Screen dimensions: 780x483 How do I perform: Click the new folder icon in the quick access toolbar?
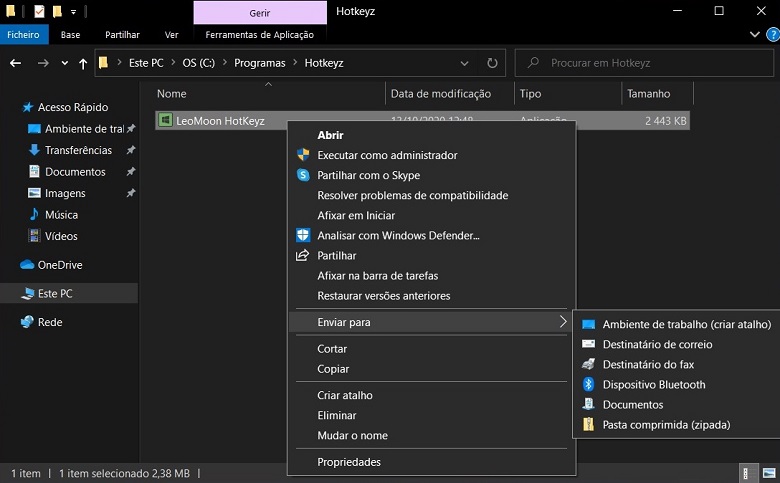57,11
